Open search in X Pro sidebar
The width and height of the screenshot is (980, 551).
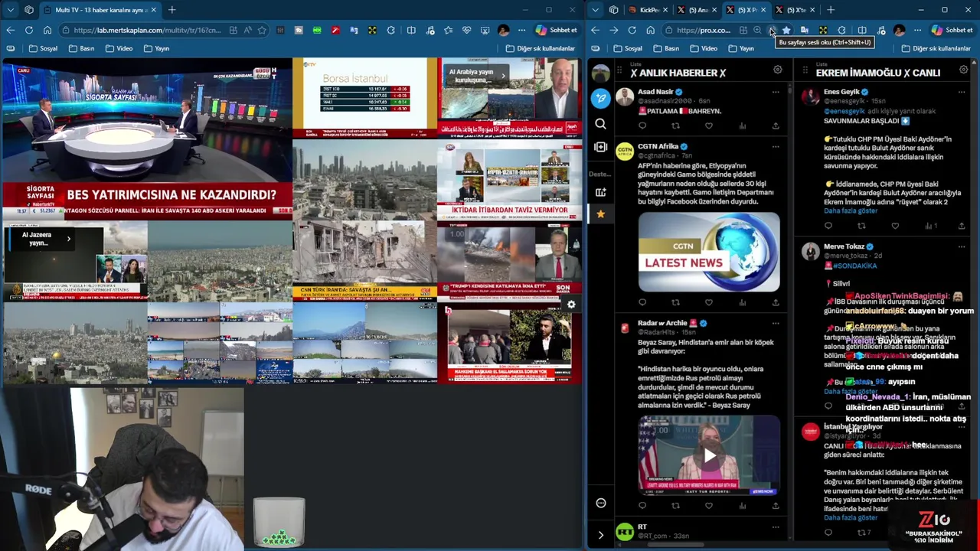click(601, 124)
